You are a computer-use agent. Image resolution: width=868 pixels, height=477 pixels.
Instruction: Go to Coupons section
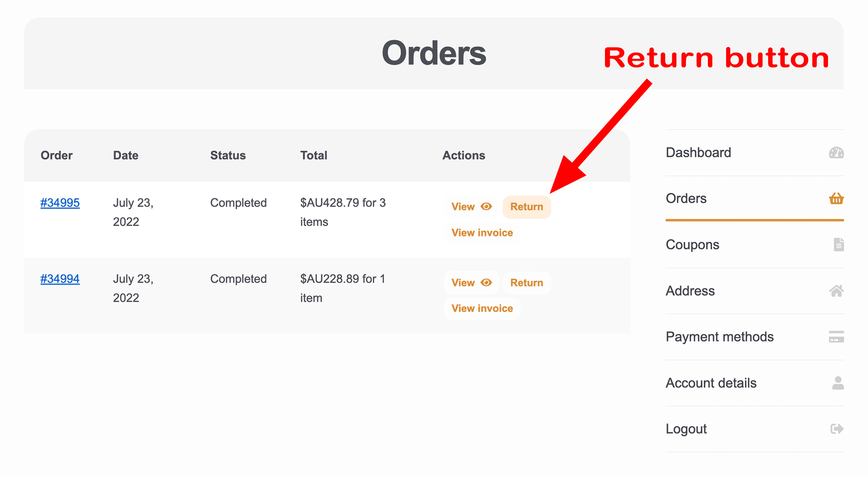pyautogui.click(x=692, y=245)
